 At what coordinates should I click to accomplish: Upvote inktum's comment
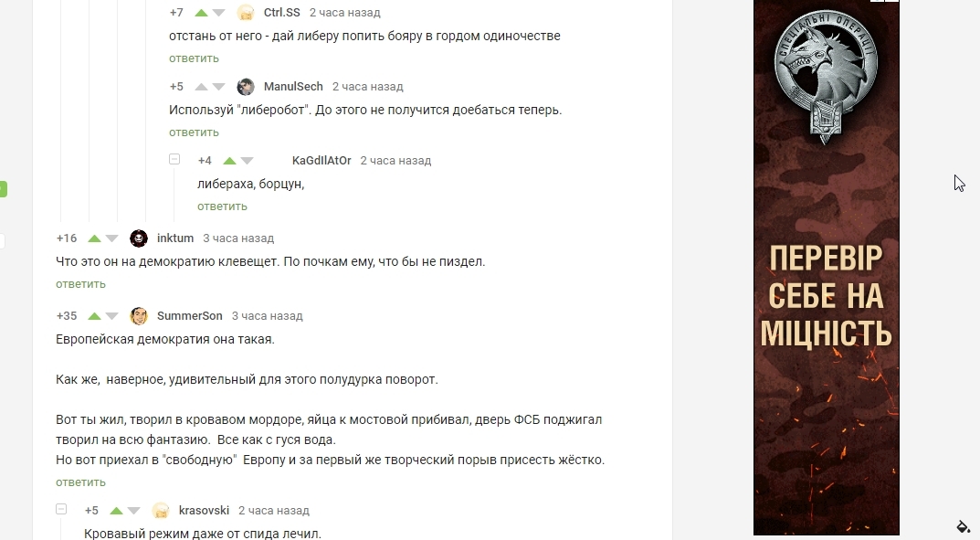[94, 238]
